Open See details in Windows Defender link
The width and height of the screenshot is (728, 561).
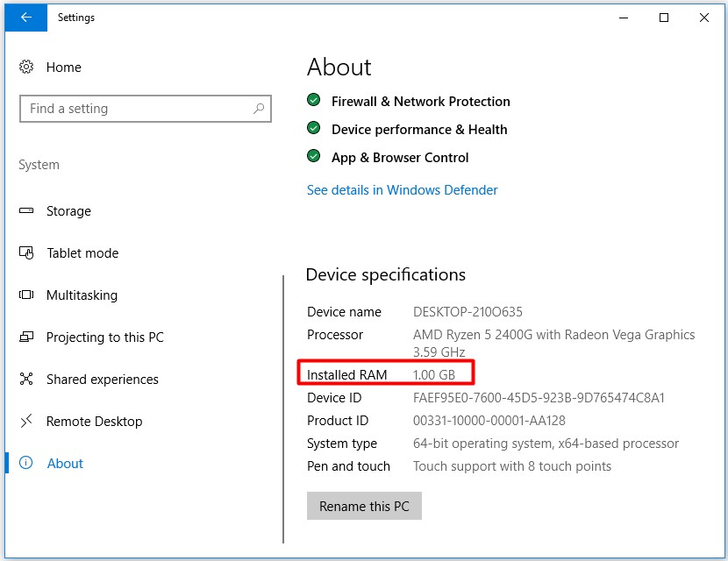(402, 190)
